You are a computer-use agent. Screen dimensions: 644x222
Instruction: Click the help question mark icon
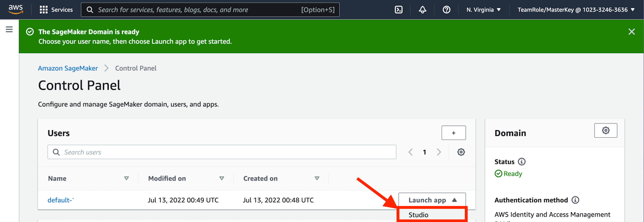[446, 10]
